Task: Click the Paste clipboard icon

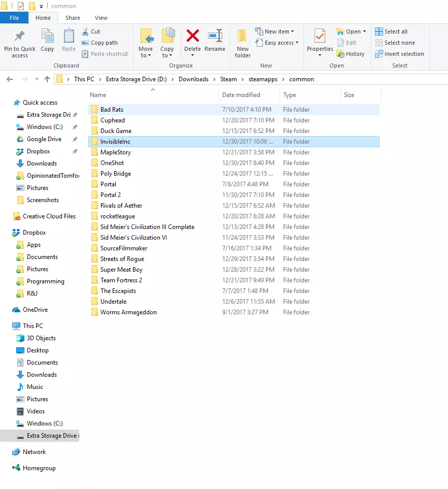Action: [68, 36]
